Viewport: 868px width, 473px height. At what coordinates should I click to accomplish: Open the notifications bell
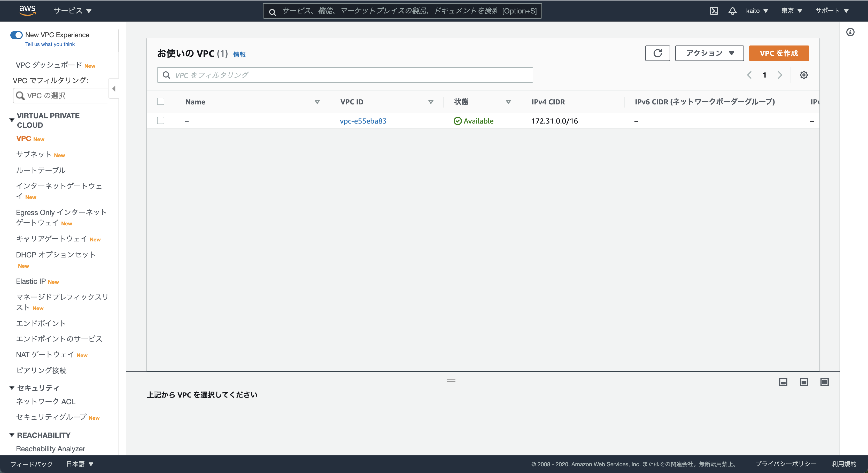732,11
